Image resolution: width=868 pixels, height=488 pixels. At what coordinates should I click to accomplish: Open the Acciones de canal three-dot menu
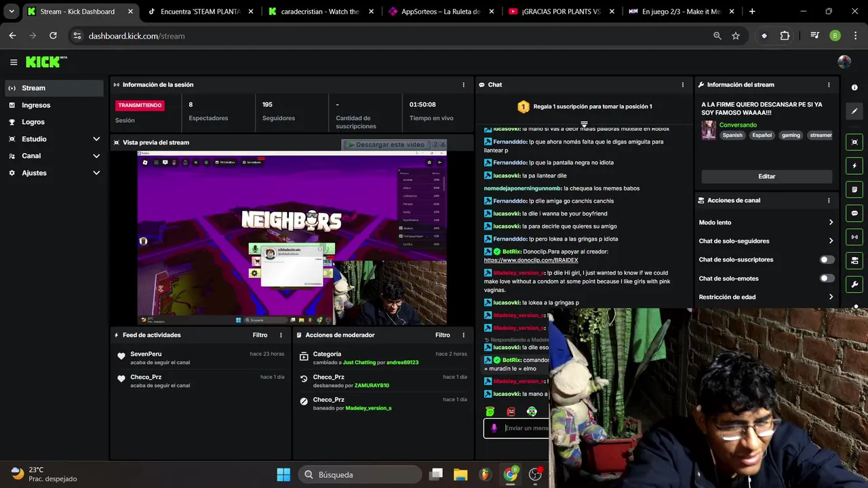(829, 201)
